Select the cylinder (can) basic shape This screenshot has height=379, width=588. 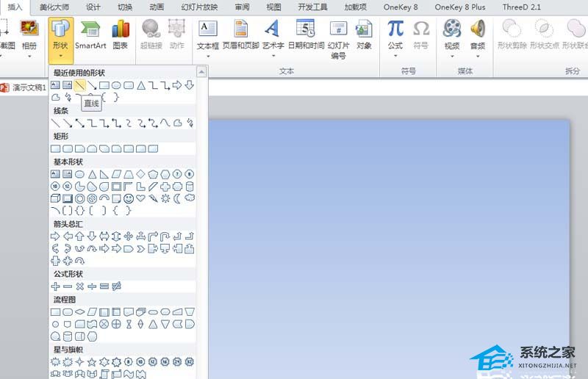(190, 187)
